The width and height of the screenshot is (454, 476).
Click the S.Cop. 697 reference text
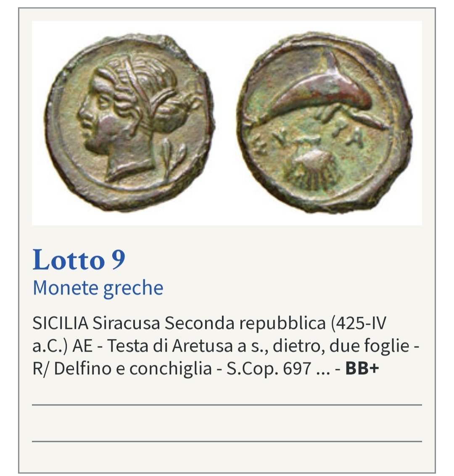[269, 368]
